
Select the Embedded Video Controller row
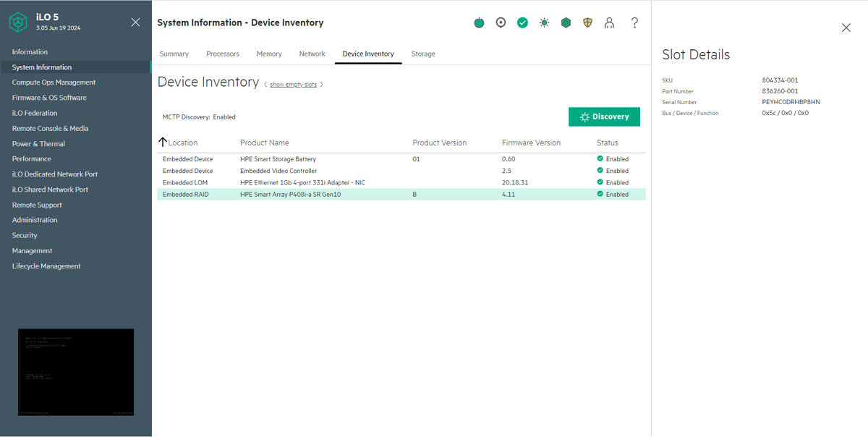click(x=401, y=171)
